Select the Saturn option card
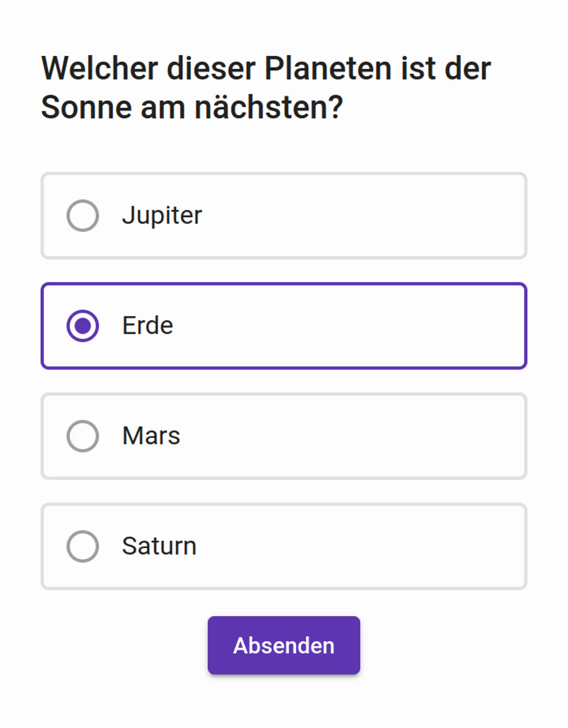Viewport: 568px width, 728px height. [x=331, y=546]
